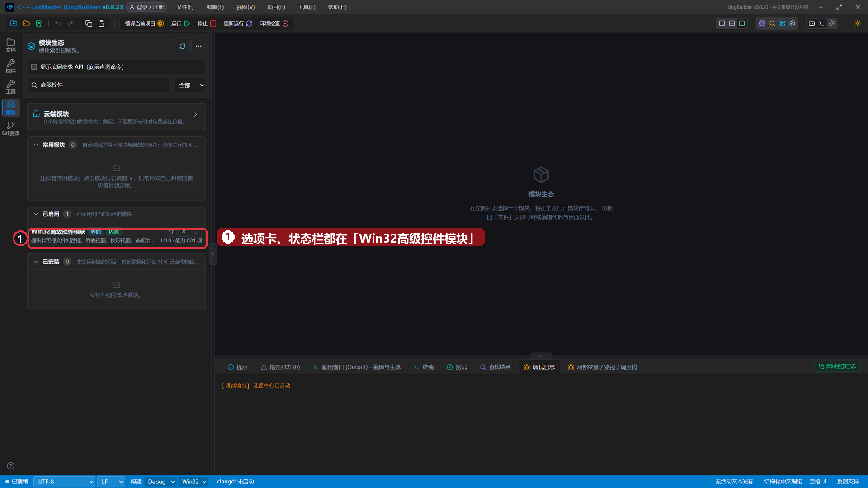Open the 视图(V) menu
Screen dimensions: 868x488
pyautogui.click(x=245, y=7)
